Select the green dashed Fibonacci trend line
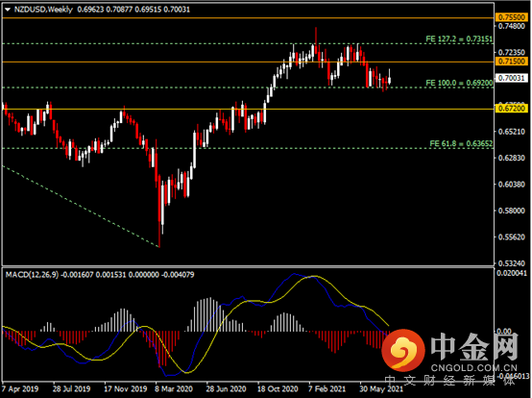 pos(81,207)
